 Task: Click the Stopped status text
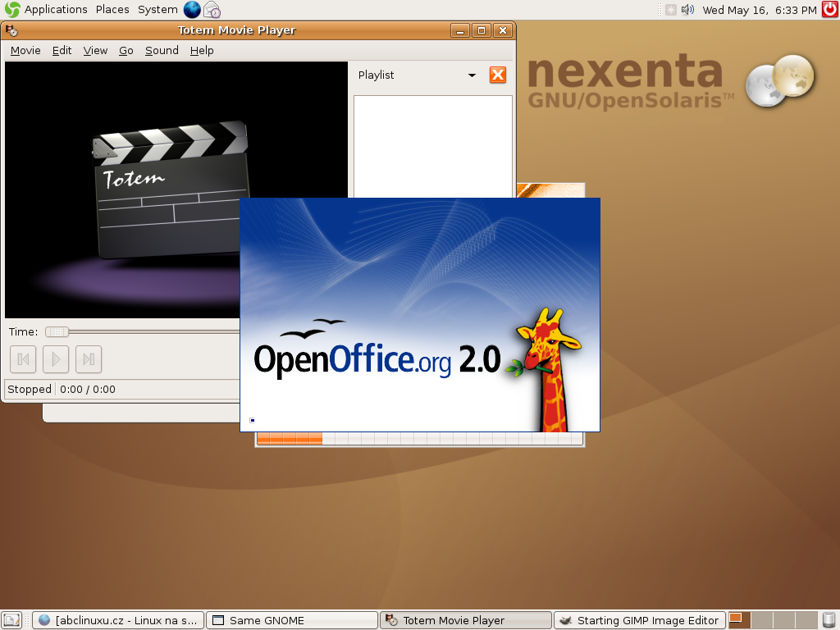click(x=30, y=390)
